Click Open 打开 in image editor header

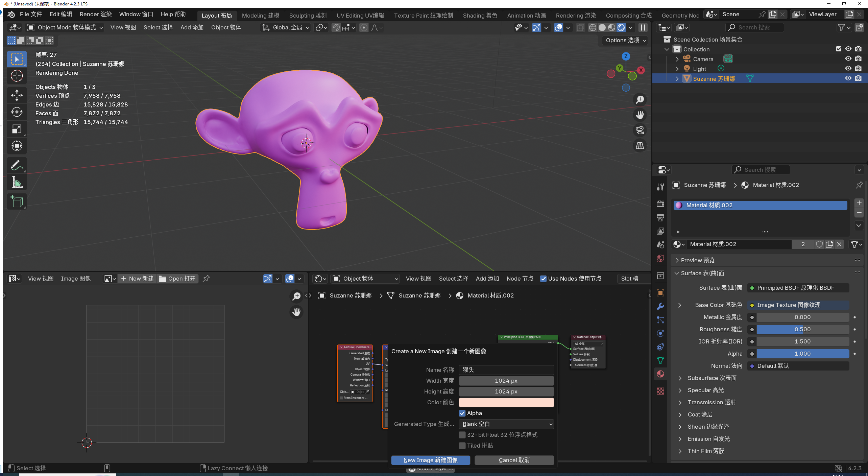point(177,279)
